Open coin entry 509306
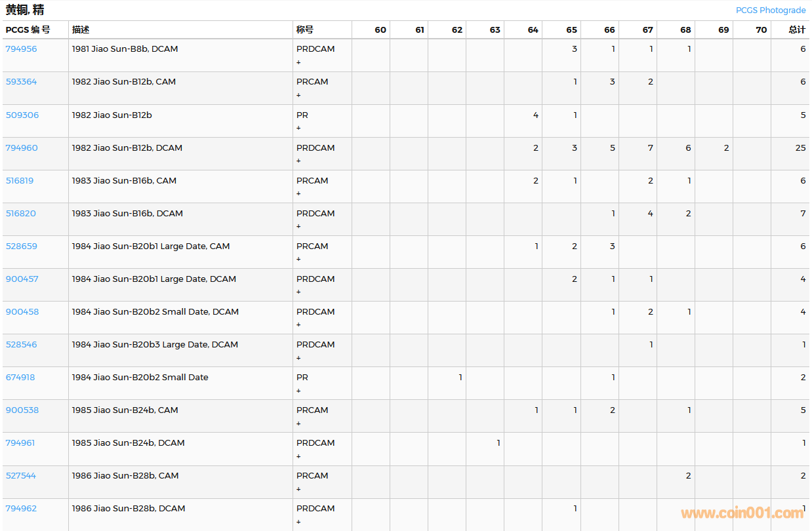812x531 pixels. pyautogui.click(x=22, y=115)
